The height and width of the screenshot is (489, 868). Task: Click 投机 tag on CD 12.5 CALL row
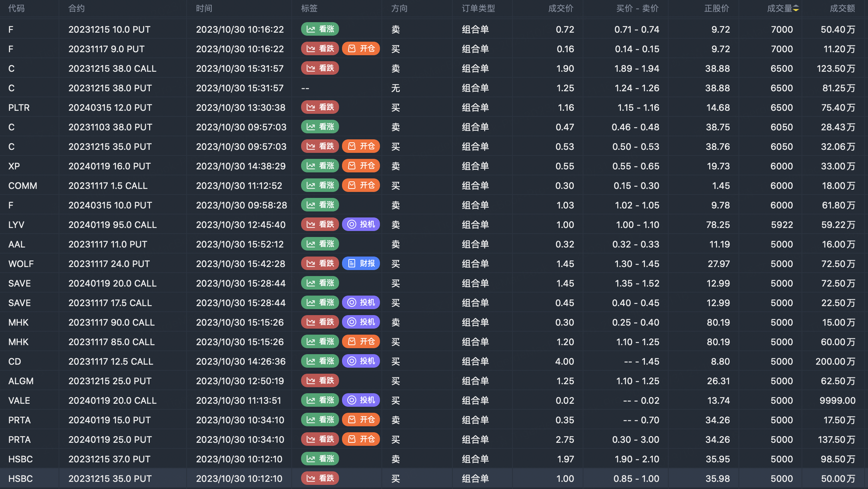pyautogui.click(x=361, y=361)
